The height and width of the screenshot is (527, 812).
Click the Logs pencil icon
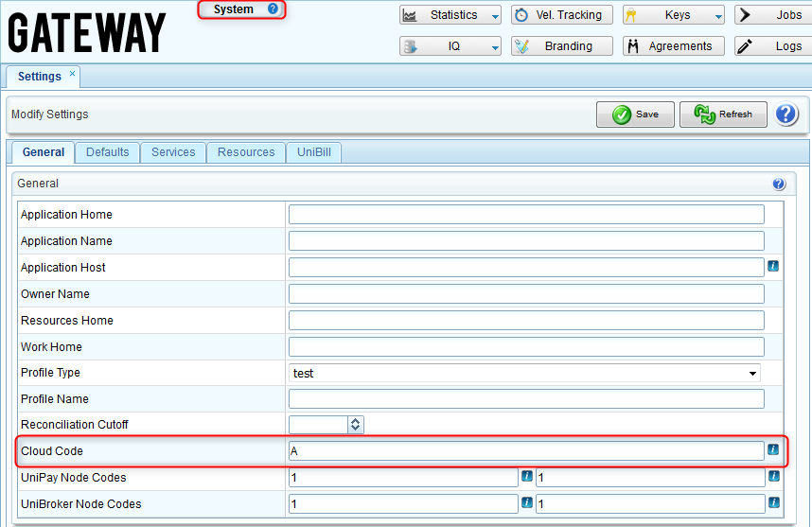[745, 46]
